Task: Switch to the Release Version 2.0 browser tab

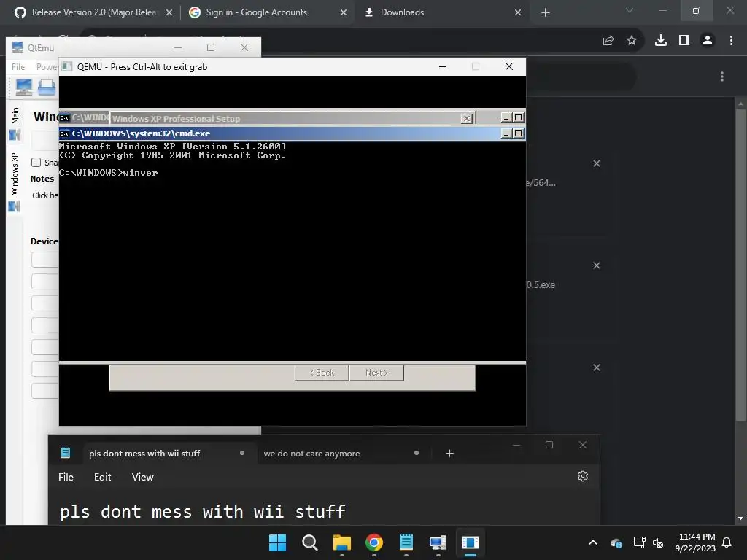Action: pyautogui.click(x=93, y=12)
